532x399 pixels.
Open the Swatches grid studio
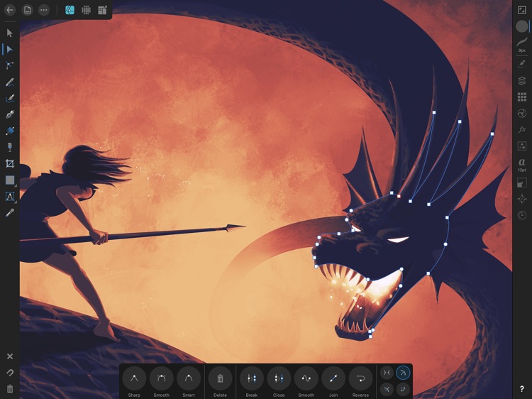pyautogui.click(x=521, y=97)
